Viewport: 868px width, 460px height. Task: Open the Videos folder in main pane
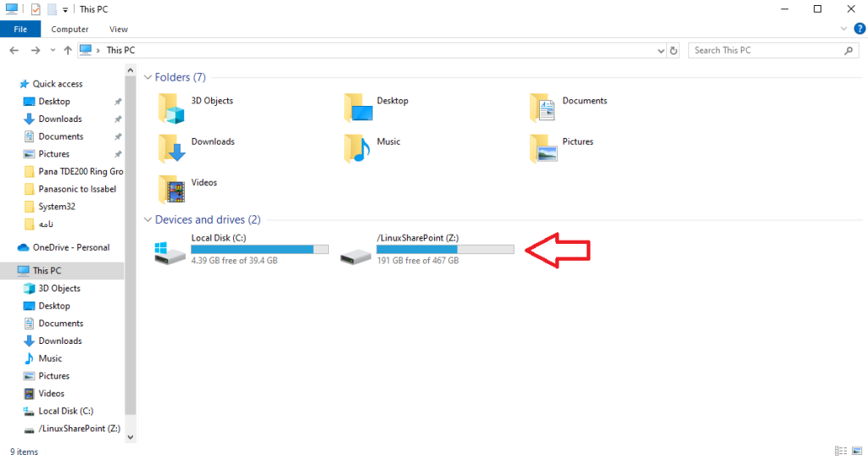171,189
